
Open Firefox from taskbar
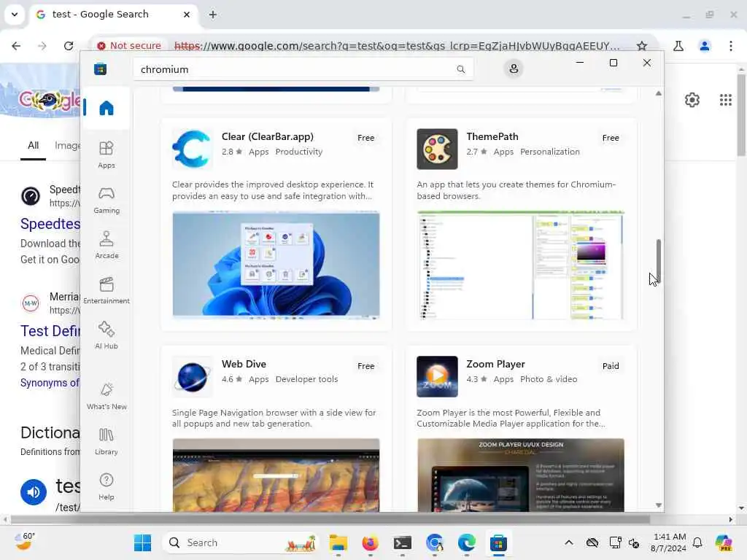[370, 542]
